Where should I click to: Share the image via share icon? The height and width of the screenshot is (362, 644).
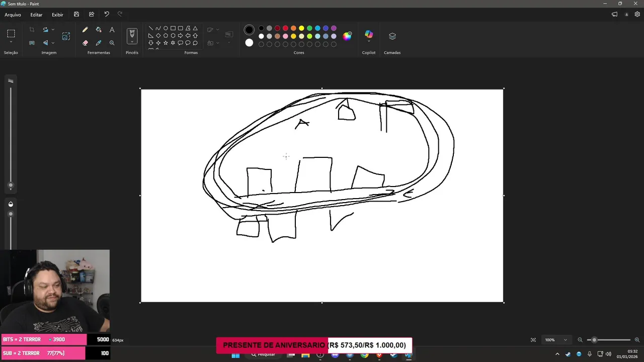pos(92,15)
